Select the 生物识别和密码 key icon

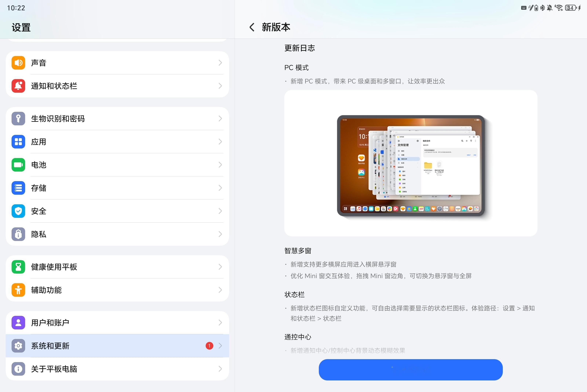click(18, 119)
